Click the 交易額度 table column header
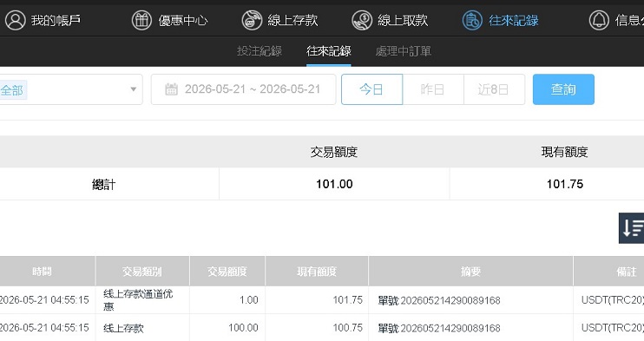The height and width of the screenshot is (341, 644). pyautogui.click(x=227, y=272)
